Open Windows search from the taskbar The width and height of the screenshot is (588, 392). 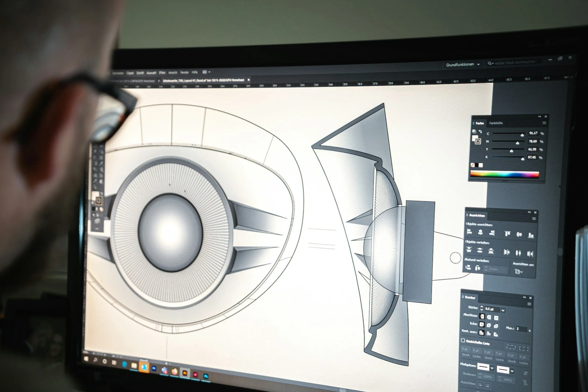(x=96, y=360)
